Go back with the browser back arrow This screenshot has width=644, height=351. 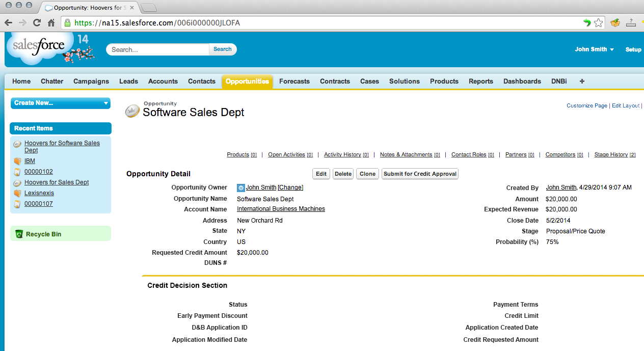[8, 23]
